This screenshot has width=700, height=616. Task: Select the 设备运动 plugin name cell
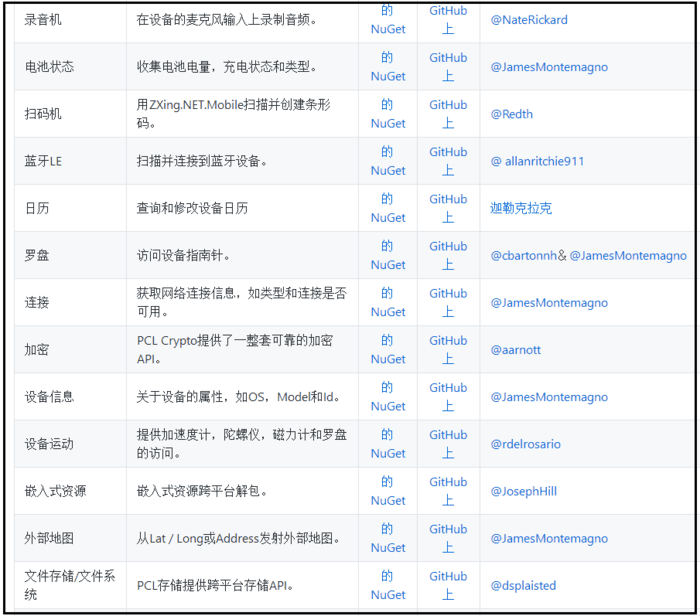coord(70,444)
